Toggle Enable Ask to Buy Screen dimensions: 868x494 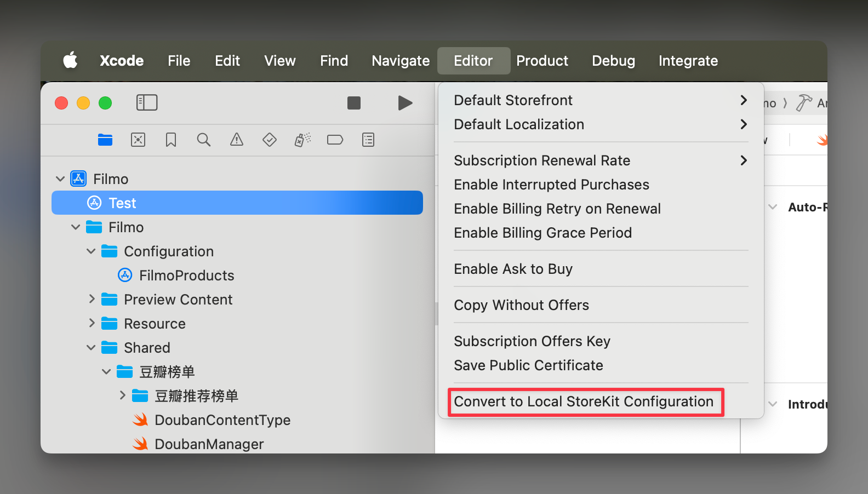click(513, 269)
